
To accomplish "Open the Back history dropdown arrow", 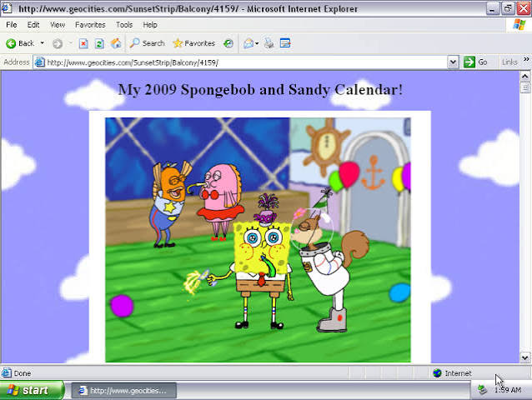I will (42, 43).
